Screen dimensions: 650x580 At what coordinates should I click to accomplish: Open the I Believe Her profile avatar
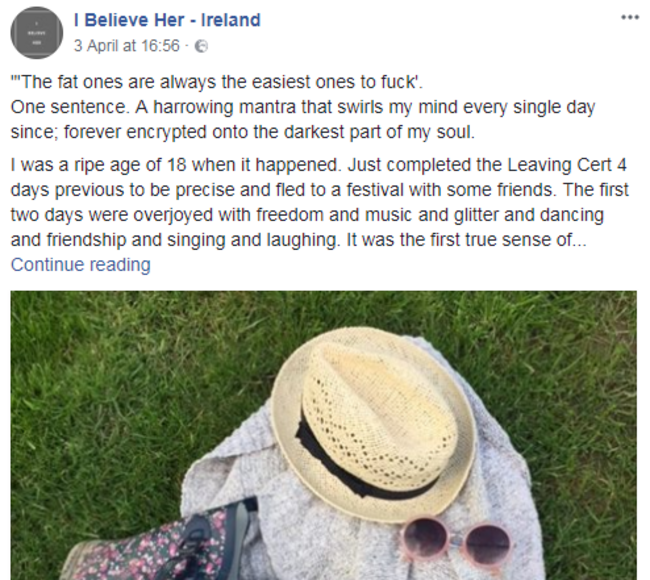(36, 33)
